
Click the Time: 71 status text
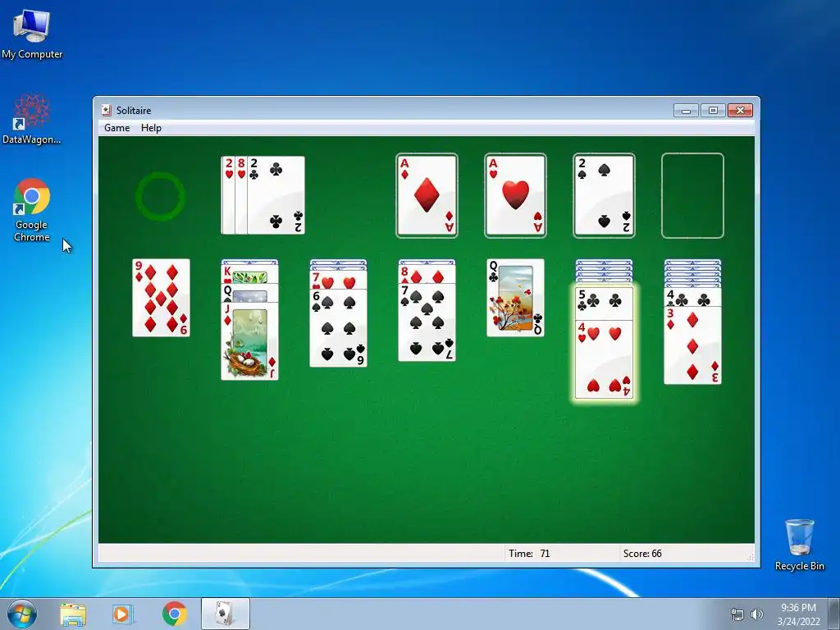tap(529, 554)
